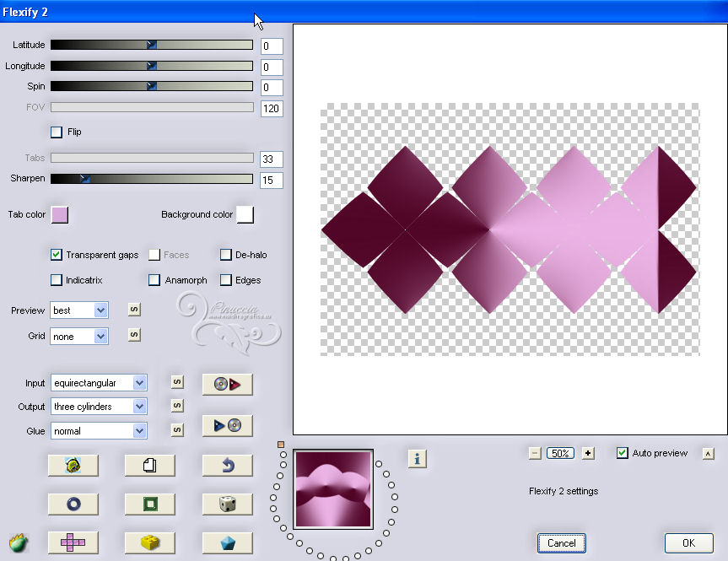728x561 pixels.
Task: Open the Grid dropdown
Action: [x=79, y=337]
